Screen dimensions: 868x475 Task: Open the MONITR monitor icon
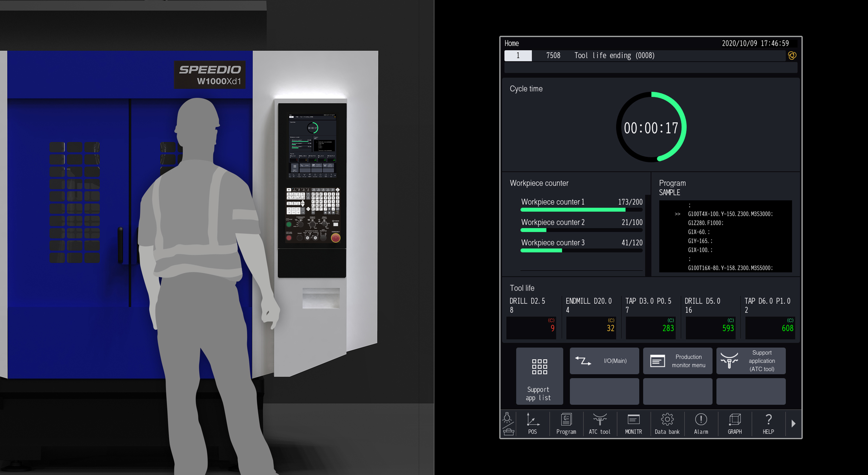coord(633,423)
